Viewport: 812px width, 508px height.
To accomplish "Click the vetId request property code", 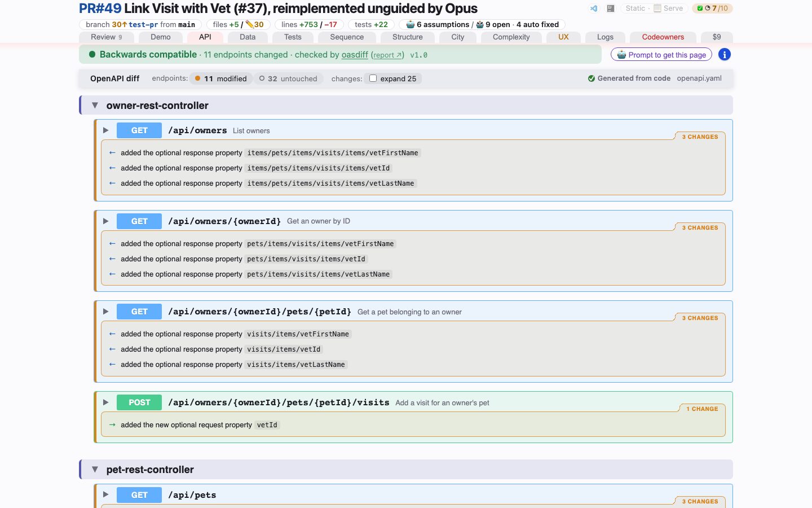I will (x=267, y=425).
